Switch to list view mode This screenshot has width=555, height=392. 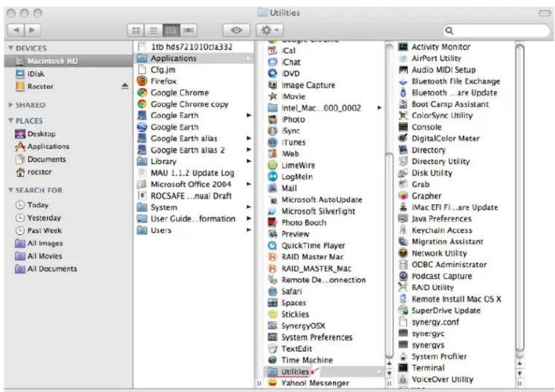coord(153,30)
